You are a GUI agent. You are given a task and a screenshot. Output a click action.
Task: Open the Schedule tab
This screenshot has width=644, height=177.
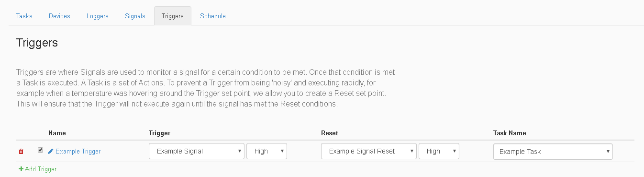tap(213, 16)
